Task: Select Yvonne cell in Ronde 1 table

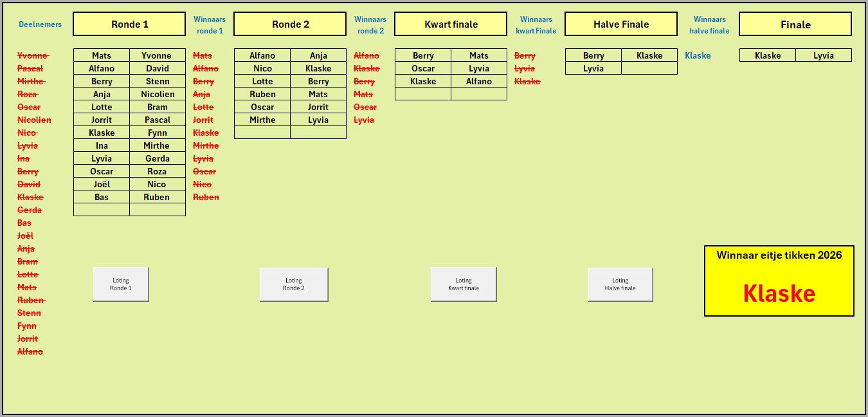Action: coord(157,55)
